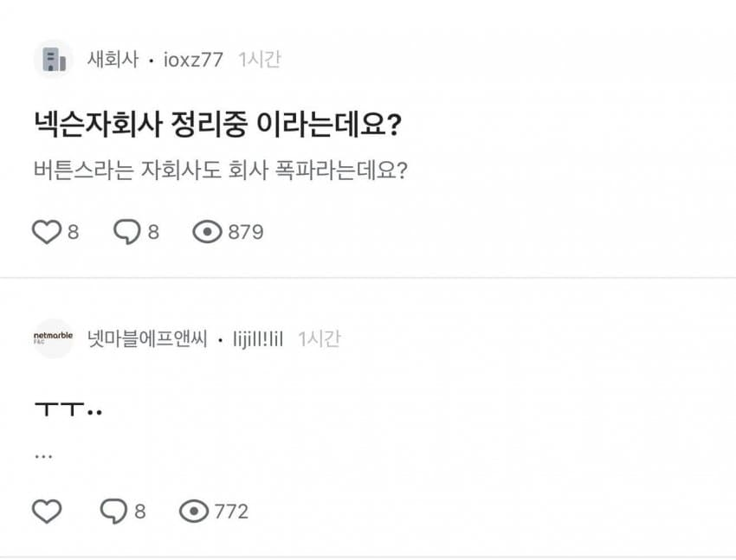Screen dimensions: 736x560
Task: Click the 772 view count number
Action: 231,512
